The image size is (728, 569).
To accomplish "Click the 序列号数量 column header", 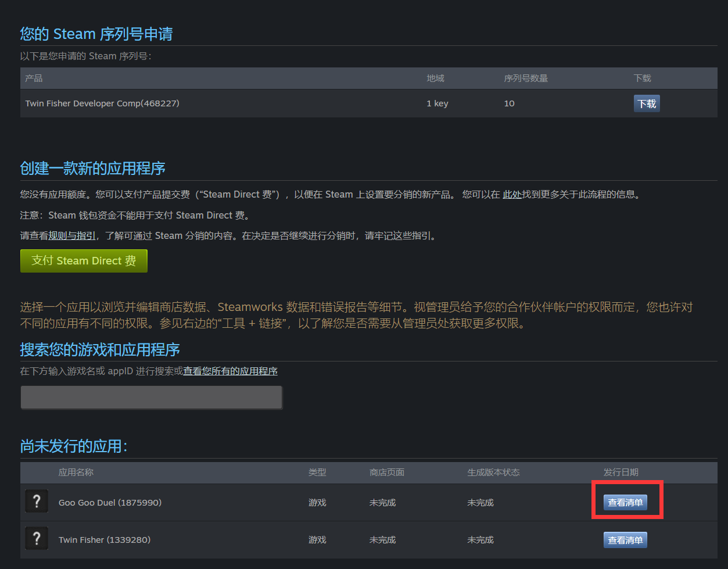I will 526,78.
